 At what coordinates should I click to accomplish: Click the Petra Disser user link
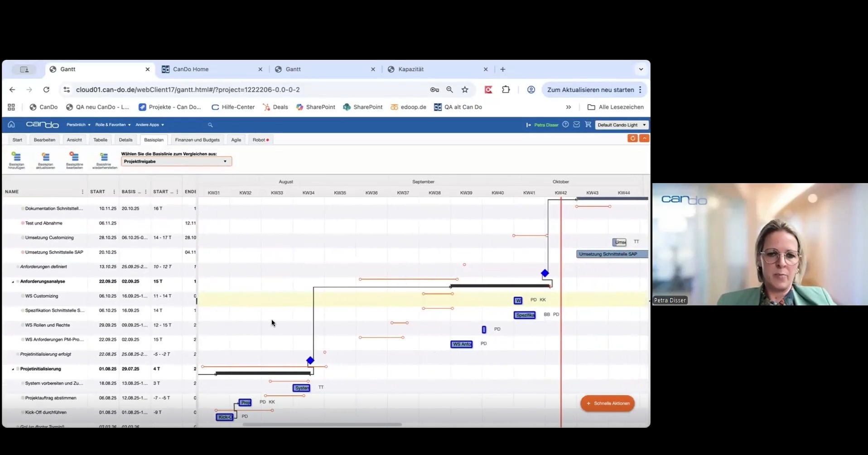(546, 125)
